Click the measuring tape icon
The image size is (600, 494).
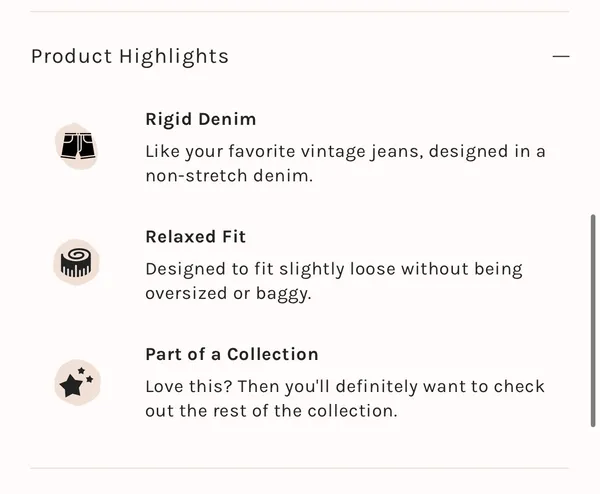(77, 262)
